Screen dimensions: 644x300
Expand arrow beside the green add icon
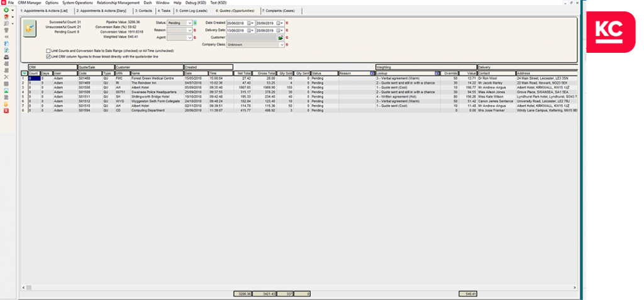click(13, 10)
